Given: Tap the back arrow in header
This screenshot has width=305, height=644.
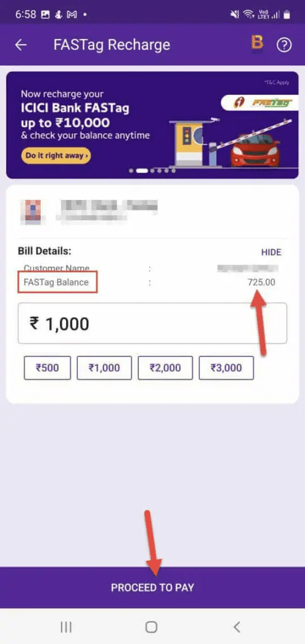Looking at the screenshot, I should click(x=21, y=45).
